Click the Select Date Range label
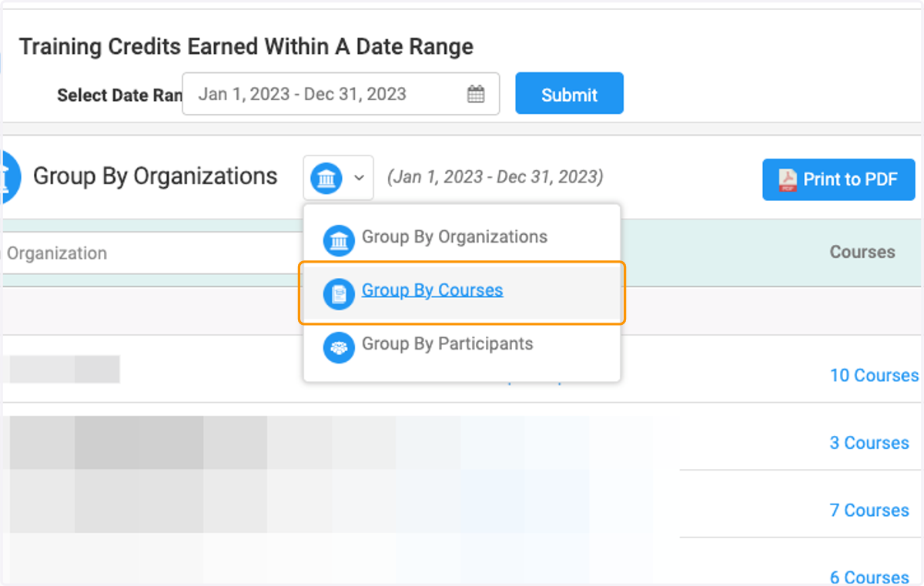Image resolution: width=924 pixels, height=586 pixels. click(119, 95)
